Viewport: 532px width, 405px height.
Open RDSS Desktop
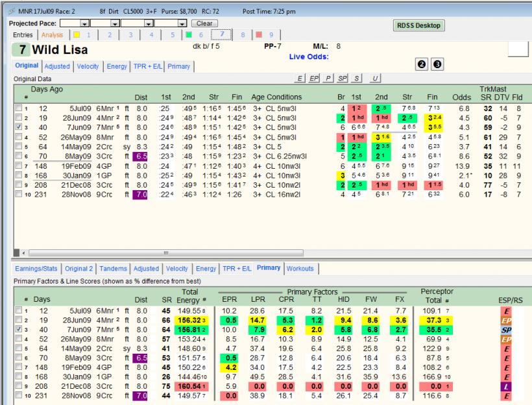coord(418,25)
